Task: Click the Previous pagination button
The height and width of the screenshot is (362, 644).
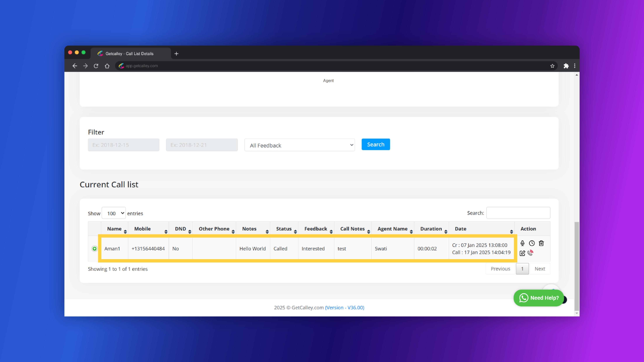Action: coord(500,269)
